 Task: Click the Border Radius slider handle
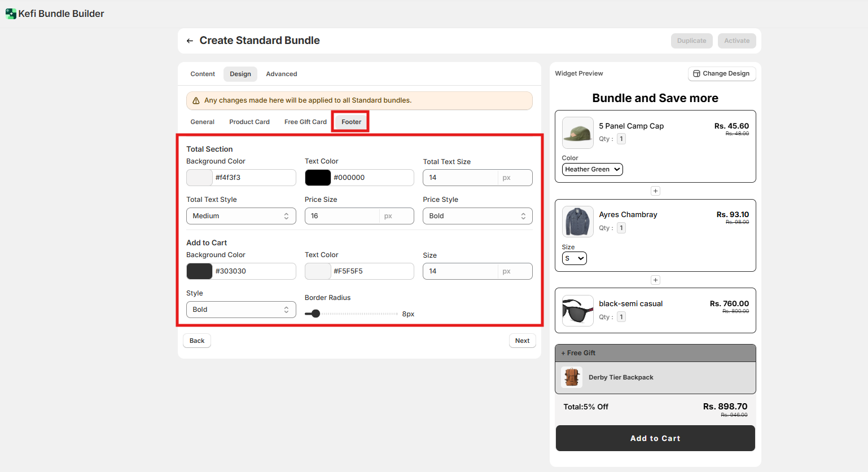coord(316,314)
